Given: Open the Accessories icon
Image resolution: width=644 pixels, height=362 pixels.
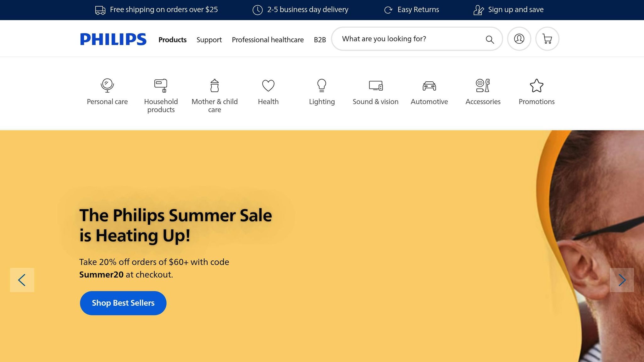Looking at the screenshot, I should point(483,85).
